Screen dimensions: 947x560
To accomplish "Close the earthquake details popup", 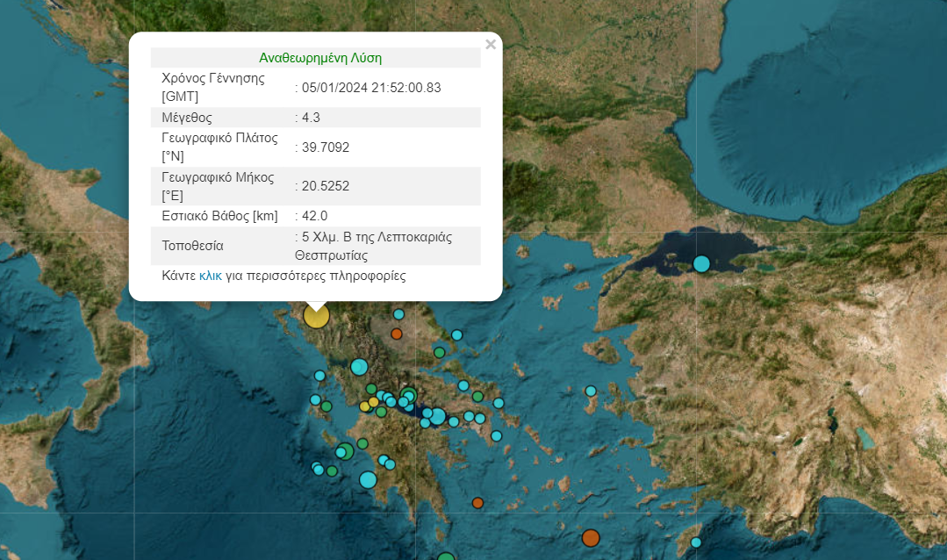I will click(x=491, y=45).
